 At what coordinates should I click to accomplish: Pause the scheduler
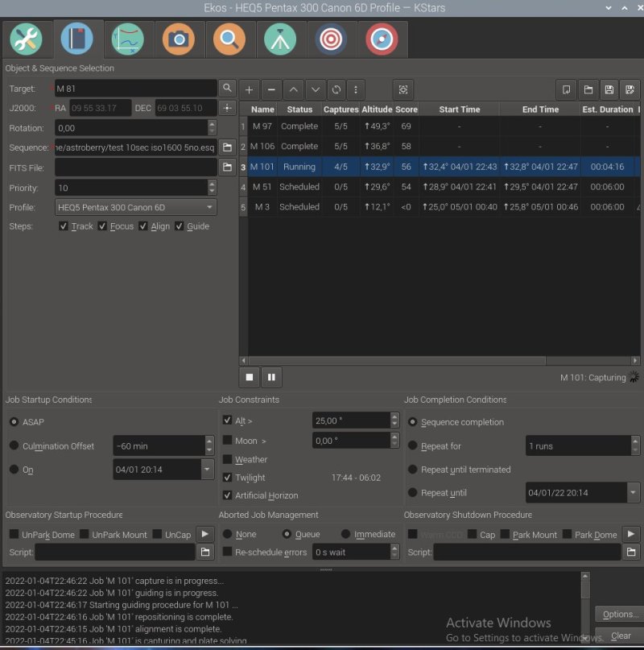click(x=271, y=377)
